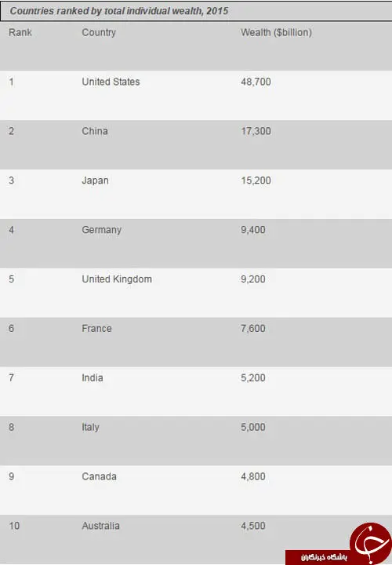Screen dimensions: 392x565
Task: Click the 9,400 wealth value
Action: (253, 230)
